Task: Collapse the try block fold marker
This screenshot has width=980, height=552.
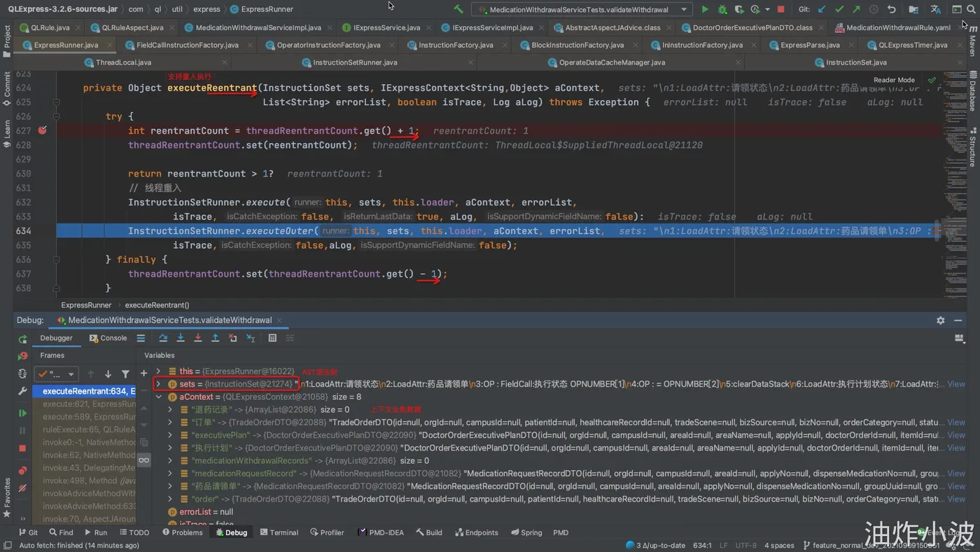Action: (57, 116)
